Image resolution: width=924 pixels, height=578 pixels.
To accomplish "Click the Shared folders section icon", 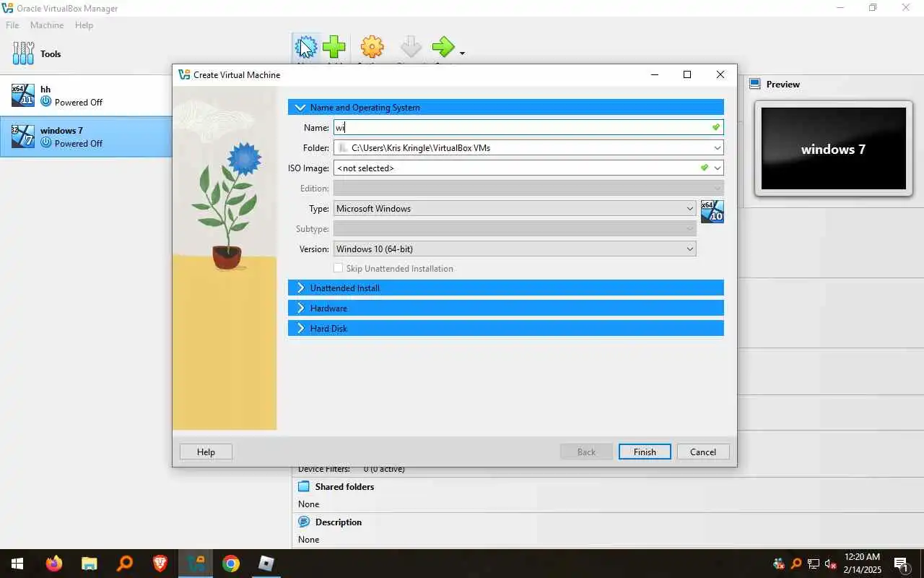I will click(304, 486).
